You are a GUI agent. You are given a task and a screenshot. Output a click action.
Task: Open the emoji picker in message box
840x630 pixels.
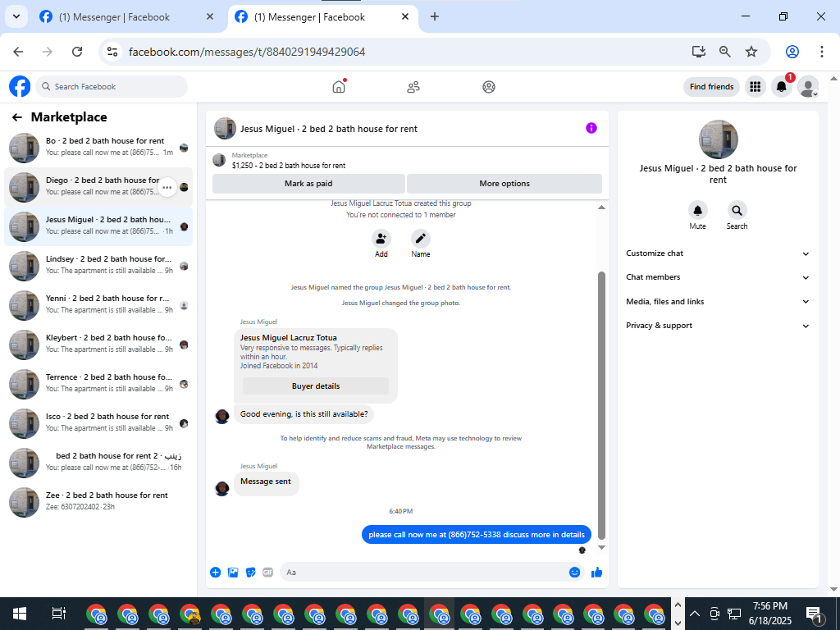click(x=574, y=572)
